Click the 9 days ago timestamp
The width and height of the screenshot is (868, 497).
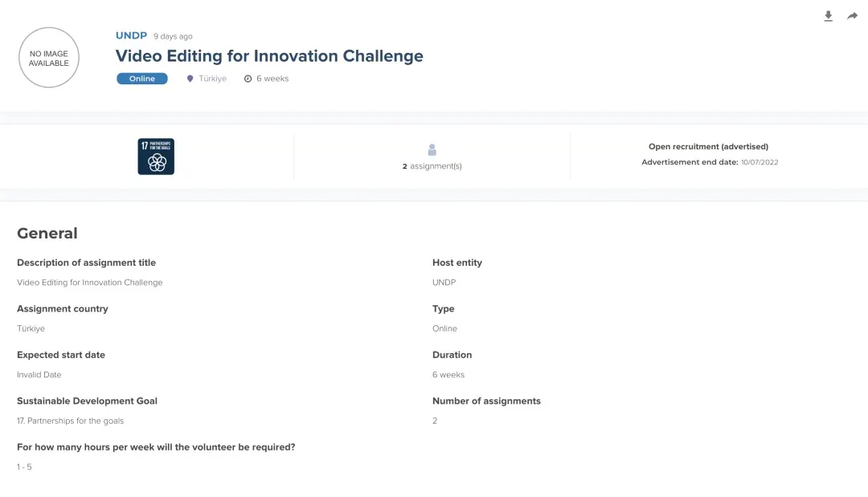click(173, 36)
